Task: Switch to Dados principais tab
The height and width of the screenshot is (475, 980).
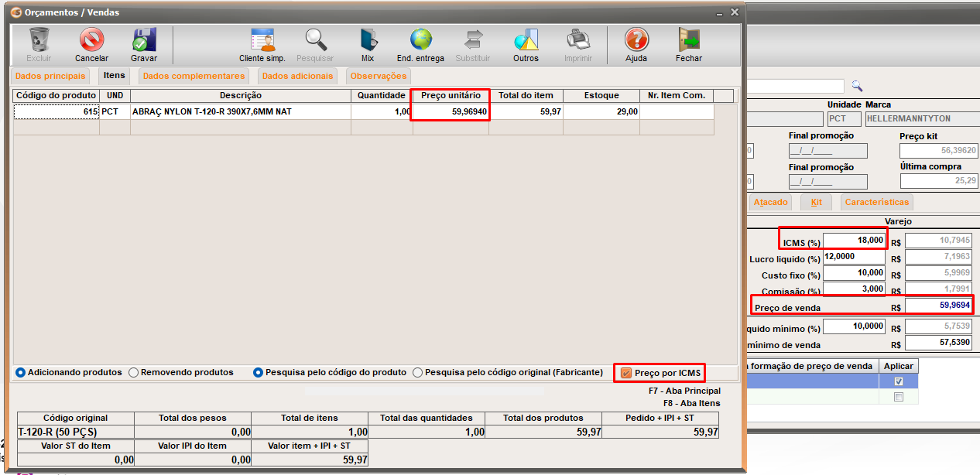Action: (50, 76)
